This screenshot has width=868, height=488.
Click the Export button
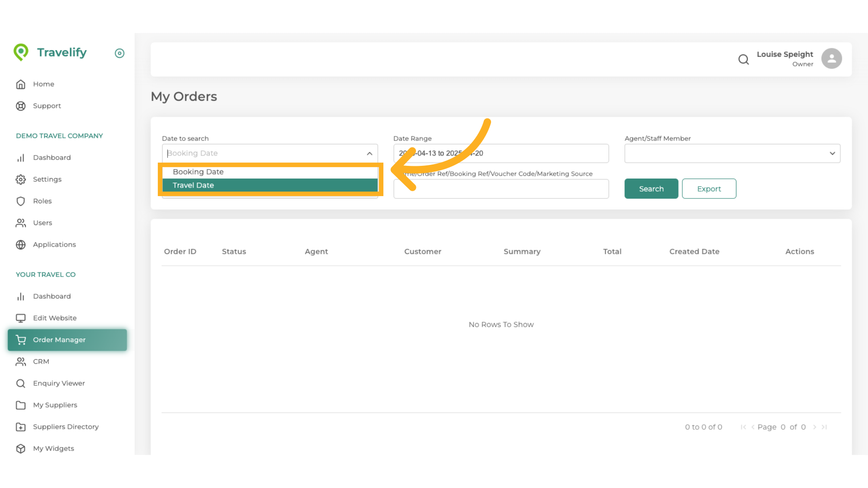coord(709,188)
